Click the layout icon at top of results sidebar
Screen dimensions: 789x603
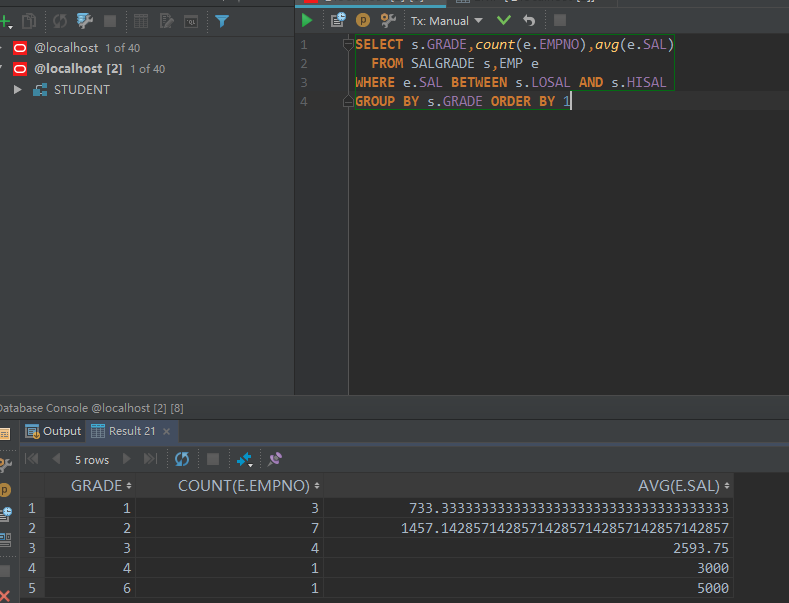[5, 434]
